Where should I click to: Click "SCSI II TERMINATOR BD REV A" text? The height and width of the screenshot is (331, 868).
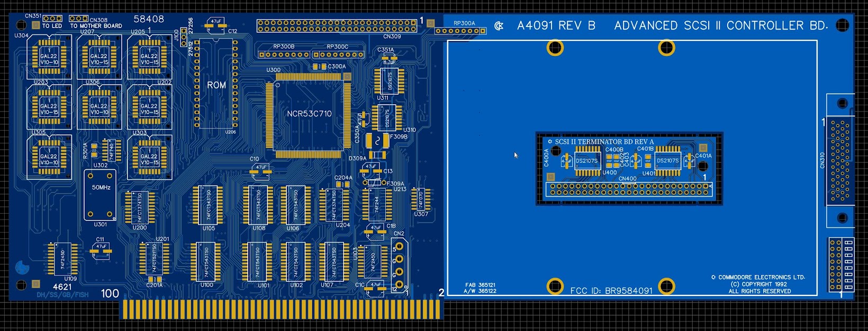pos(604,142)
